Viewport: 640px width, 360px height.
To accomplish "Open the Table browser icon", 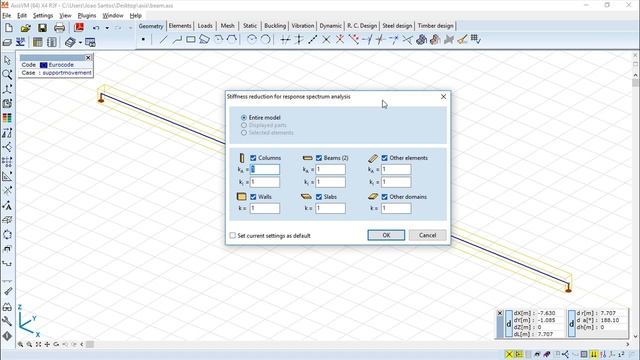I will point(38,42).
